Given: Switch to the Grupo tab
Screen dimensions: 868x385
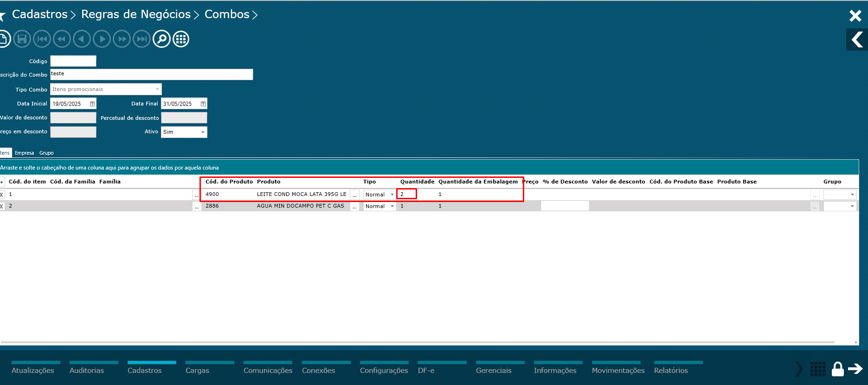Looking at the screenshot, I should coord(46,153).
